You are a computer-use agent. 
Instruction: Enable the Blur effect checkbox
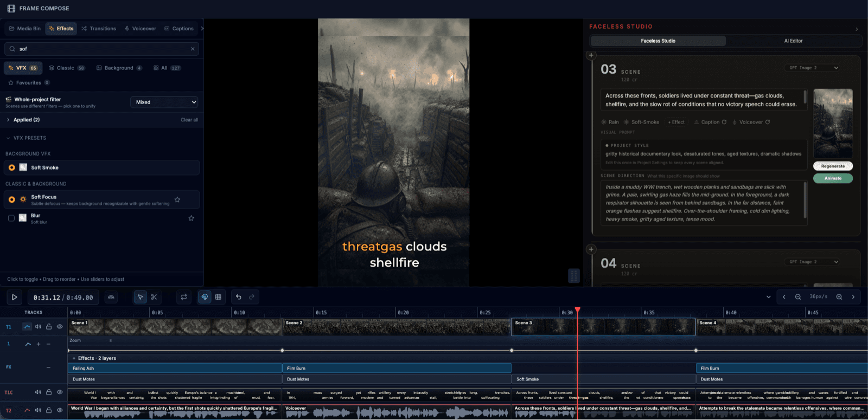11,218
